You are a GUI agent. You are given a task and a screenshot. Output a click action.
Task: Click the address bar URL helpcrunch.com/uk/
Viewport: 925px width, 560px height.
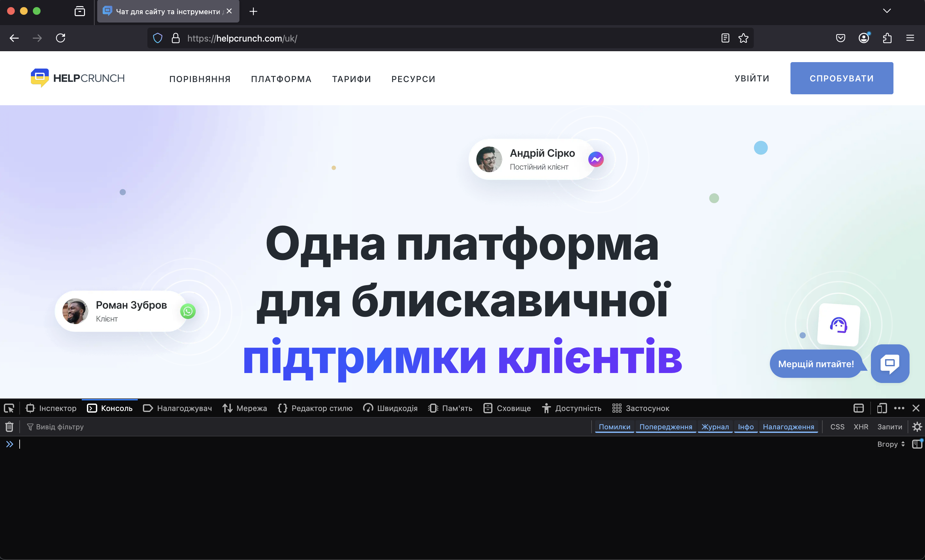(242, 38)
